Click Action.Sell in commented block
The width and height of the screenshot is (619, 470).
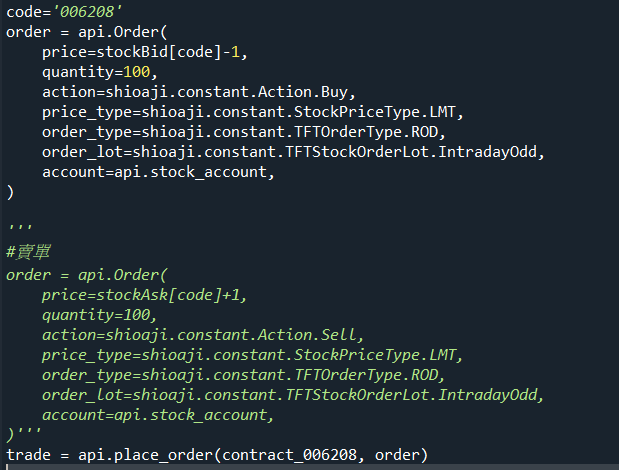307,335
